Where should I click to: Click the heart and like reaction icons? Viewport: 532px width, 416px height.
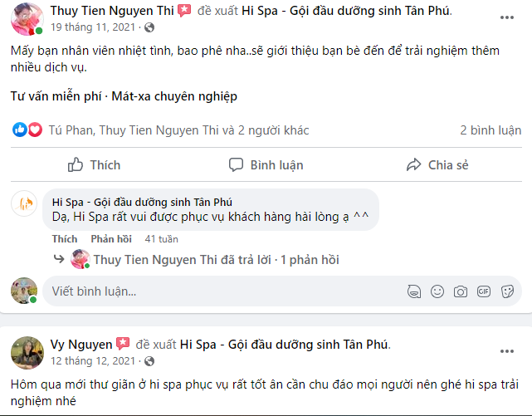click(27, 130)
